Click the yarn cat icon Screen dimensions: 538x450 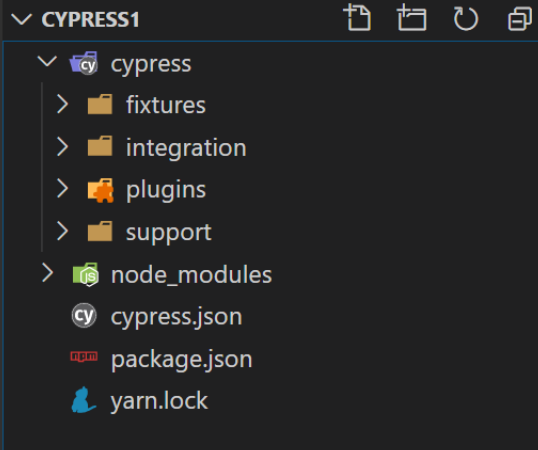(x=83, y=400)
